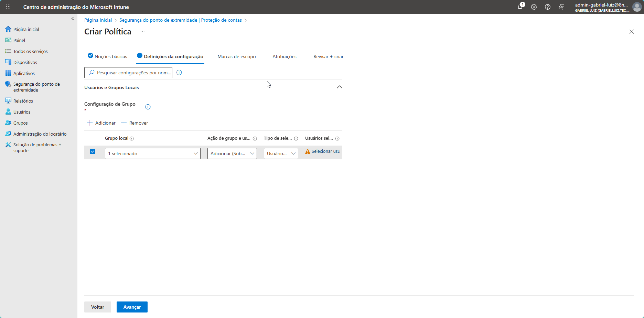The height and width of the screenshot is (318, 644).
Task: Switch to Marcas de escopo tab
Action: click(237, 56)
